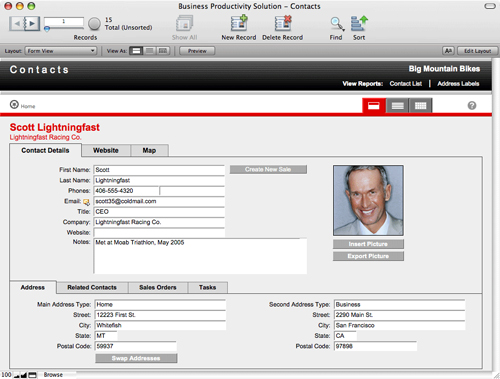Open the Contact Details tab
This screenshot has width=500, height=379.
click(x=45, y=150)
